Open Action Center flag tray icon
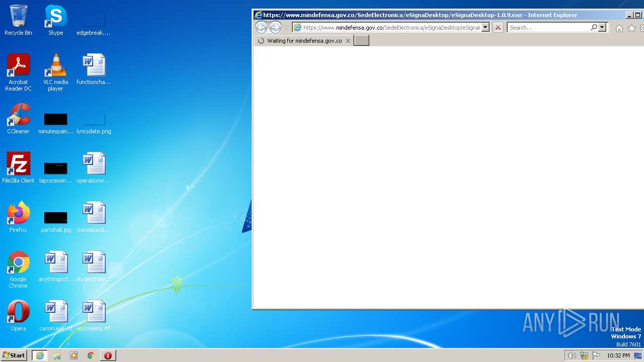The image size is (644, 362). pos(596,355)
